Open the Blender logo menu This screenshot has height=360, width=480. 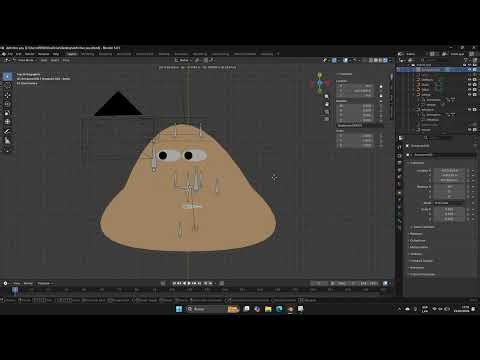coord(4,54)
